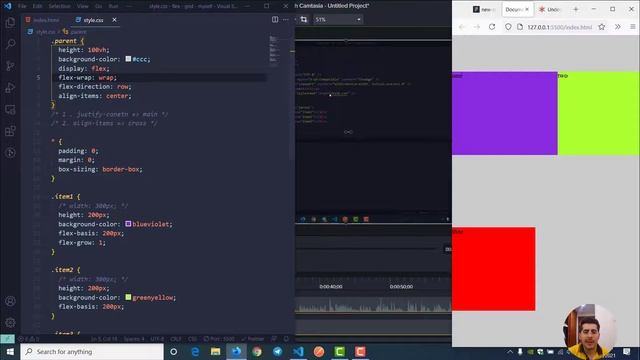Click the errors and warnings status bar item

[29, 339]
